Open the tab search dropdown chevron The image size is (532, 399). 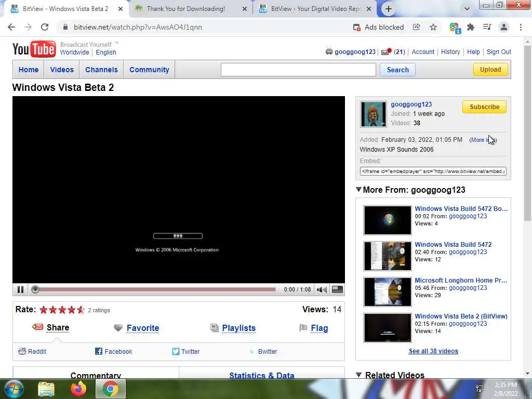coord(467,9)
